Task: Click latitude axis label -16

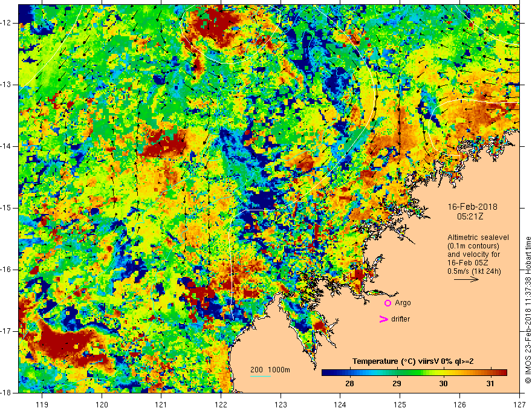Action: pyautogui.click(x=6, y=270)
